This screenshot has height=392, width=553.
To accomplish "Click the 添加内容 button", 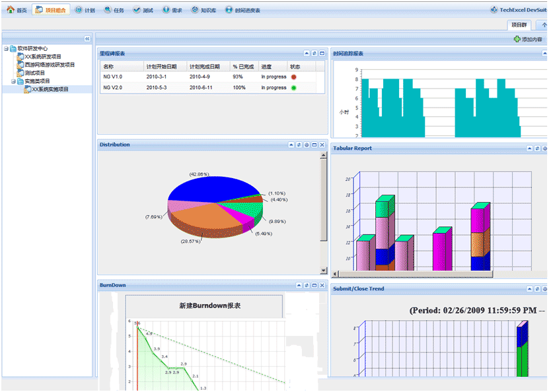I will (528, 39).
